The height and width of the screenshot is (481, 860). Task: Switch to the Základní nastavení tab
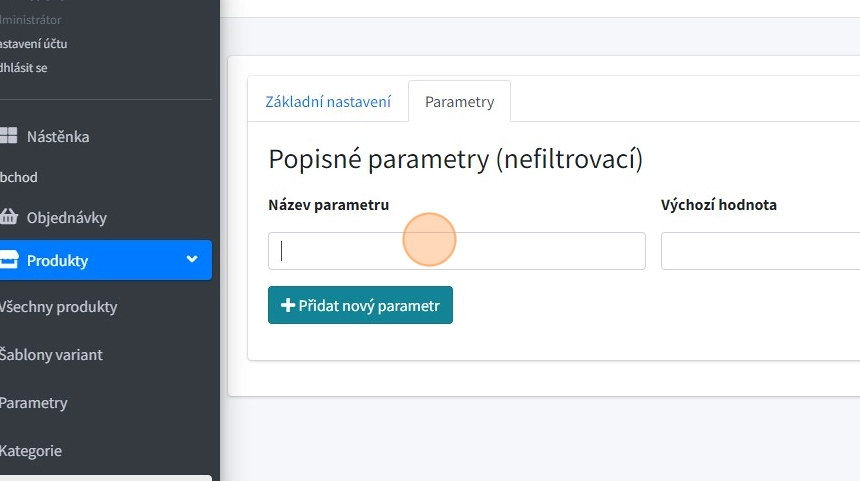click(x=328, y=102)
